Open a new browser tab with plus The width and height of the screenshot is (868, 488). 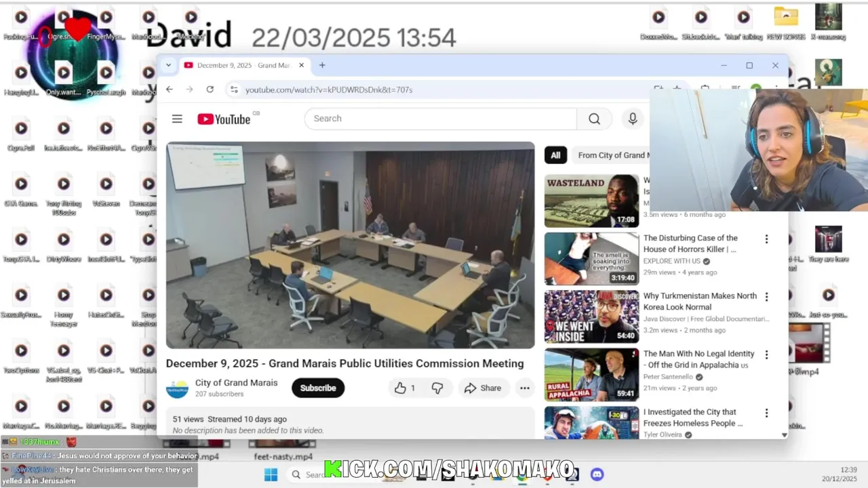coord(322,65)
